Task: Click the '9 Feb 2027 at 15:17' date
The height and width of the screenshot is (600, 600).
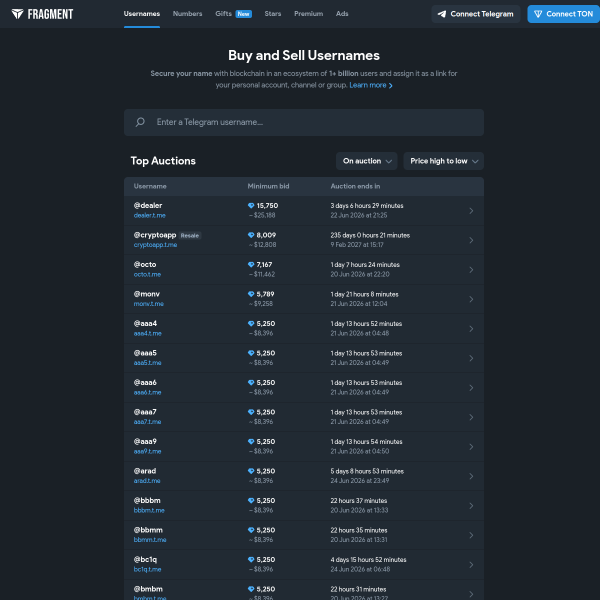Action: click(x=357, y=245)
